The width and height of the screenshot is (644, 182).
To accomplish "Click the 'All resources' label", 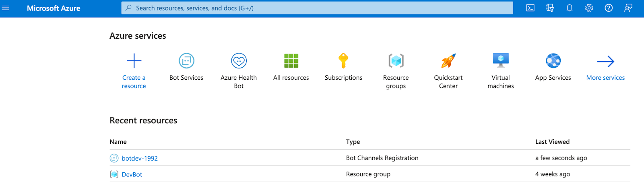I will (291, 78).
